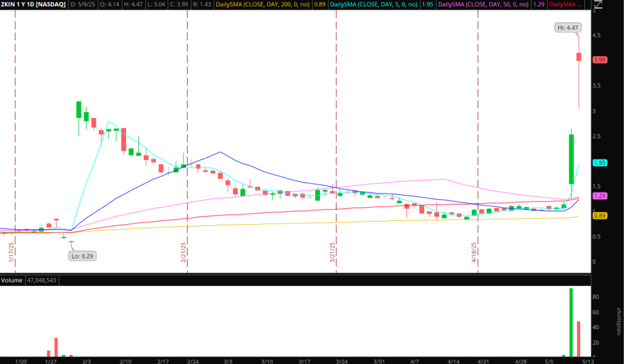Viewport: 624px width, 364px height.
Task: Click the open price O: 4.14
Action: click(x=108, y=4)
